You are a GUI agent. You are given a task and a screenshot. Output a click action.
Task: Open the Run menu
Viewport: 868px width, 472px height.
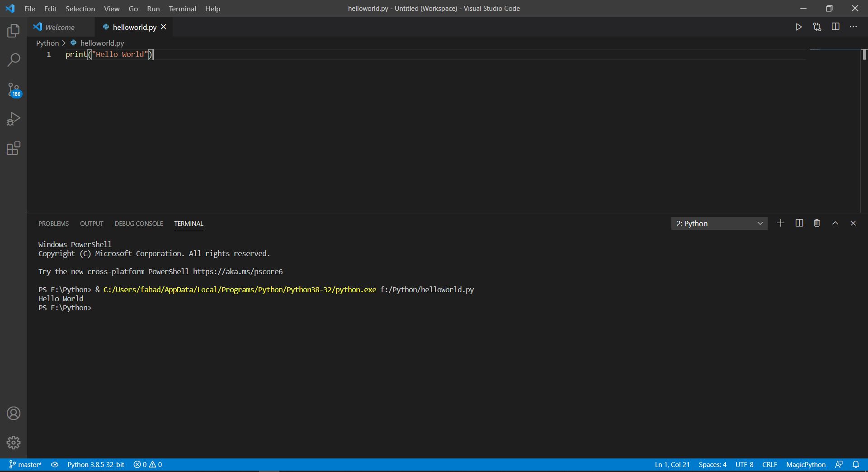(x=153, y=9)
